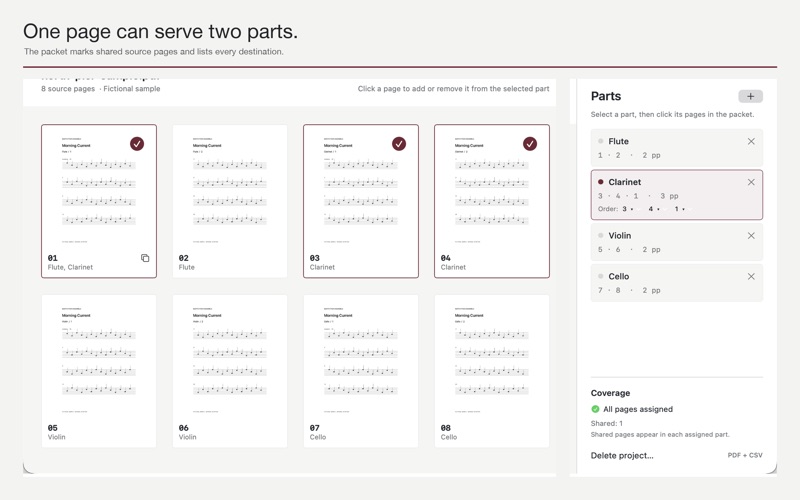Toggle page 08 Cello thumbnail

click(x=492, y=371)
